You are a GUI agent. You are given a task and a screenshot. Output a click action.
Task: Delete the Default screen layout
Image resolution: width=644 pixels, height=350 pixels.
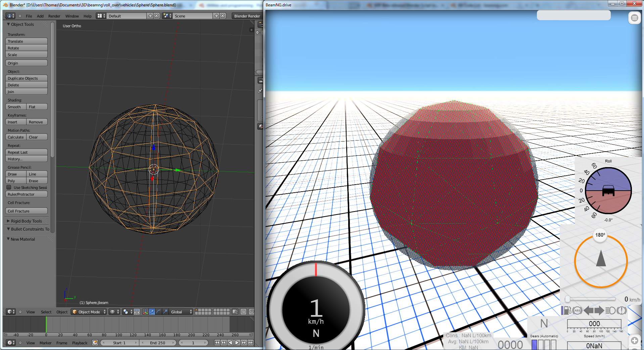pos(156,16)
